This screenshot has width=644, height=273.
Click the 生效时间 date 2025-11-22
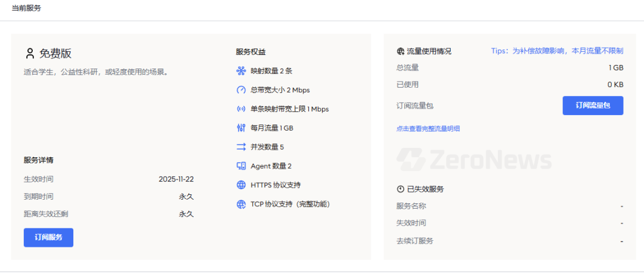176,179
